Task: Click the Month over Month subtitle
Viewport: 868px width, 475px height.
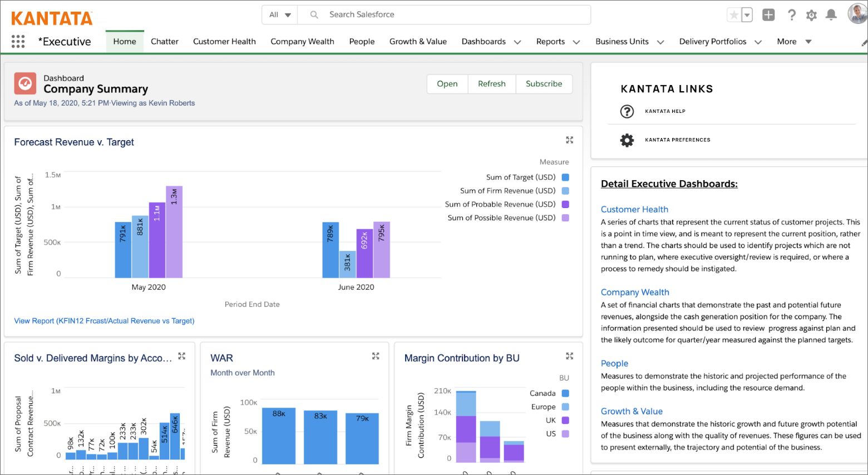Action: (243, 373)
